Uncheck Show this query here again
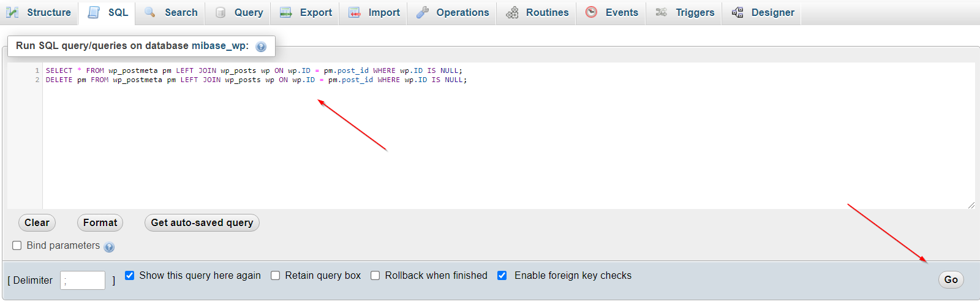980x307 pixels. pos(129,275)
